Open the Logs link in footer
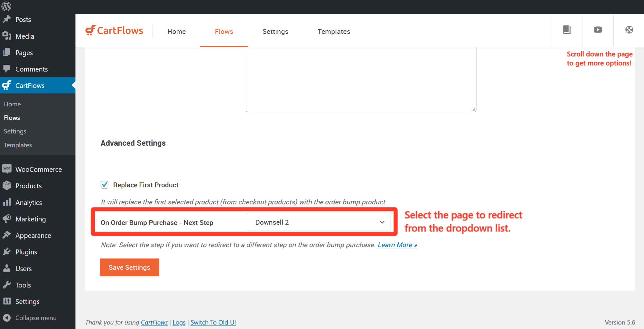The image size is (644, 329). click(179, 323)
